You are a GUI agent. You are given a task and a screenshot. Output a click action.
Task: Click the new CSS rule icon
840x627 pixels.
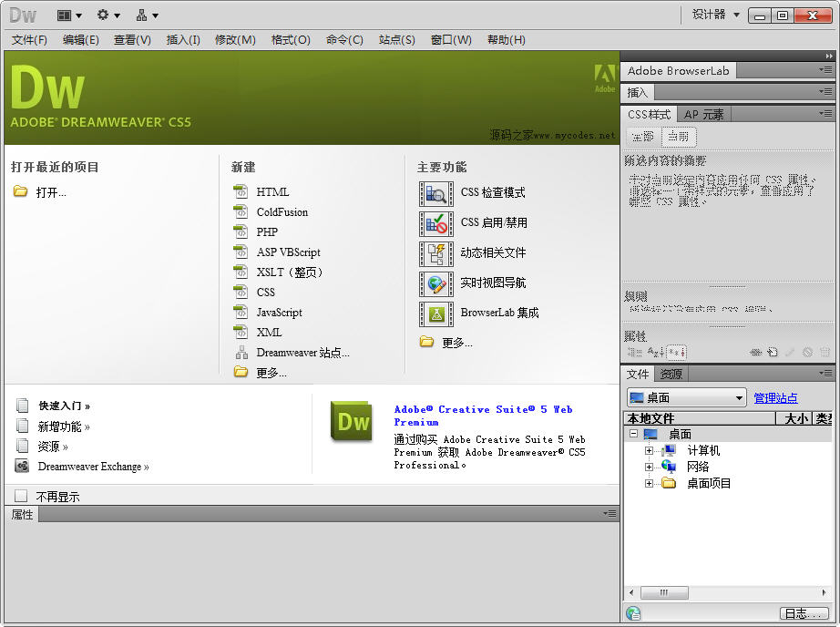pos(772,352)
